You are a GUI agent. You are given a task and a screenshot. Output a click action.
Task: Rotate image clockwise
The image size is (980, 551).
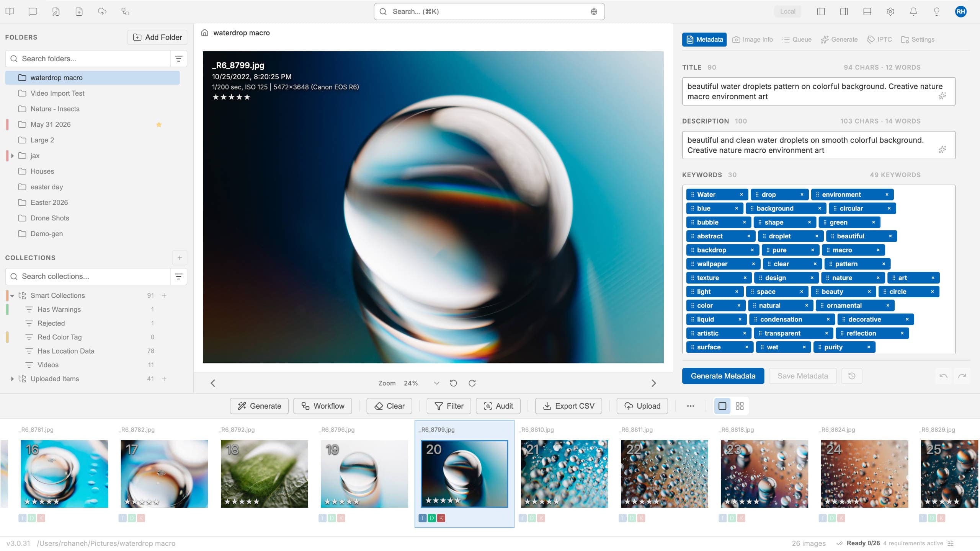coord(472,383)
